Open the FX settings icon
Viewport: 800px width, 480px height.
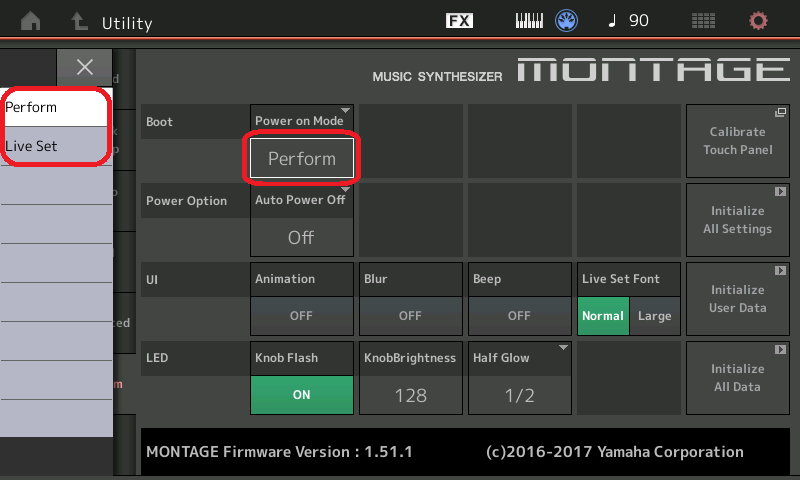(x=459, y=21)
